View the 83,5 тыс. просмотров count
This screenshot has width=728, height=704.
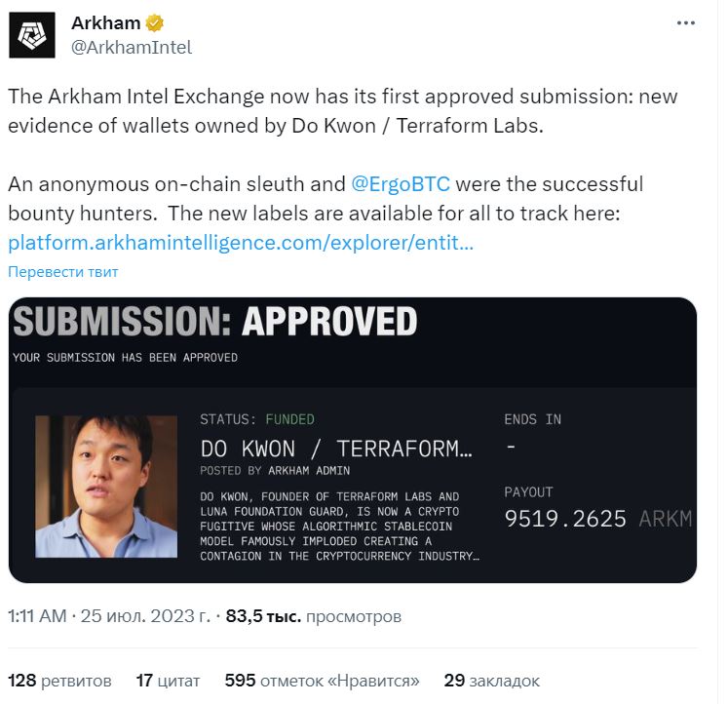pyautogui.click(x=314, y=616)
